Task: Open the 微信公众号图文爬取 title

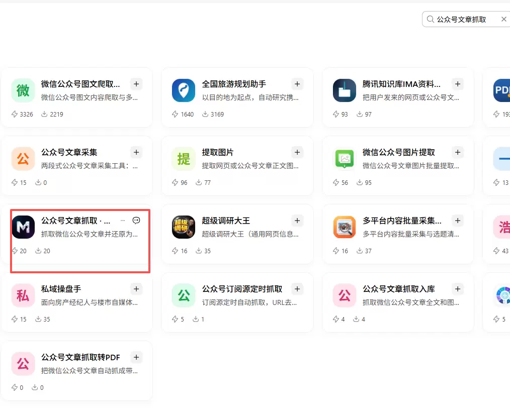Action: point(80,84)
